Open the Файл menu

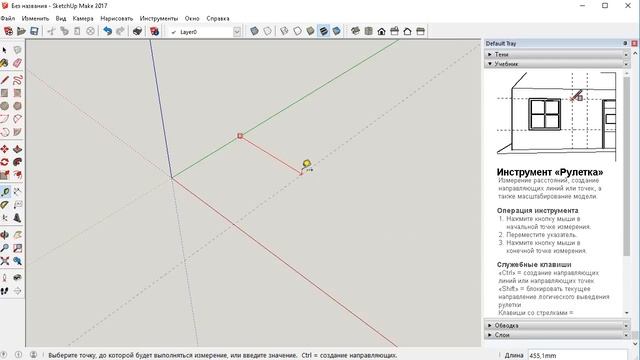tap(8, 18)
